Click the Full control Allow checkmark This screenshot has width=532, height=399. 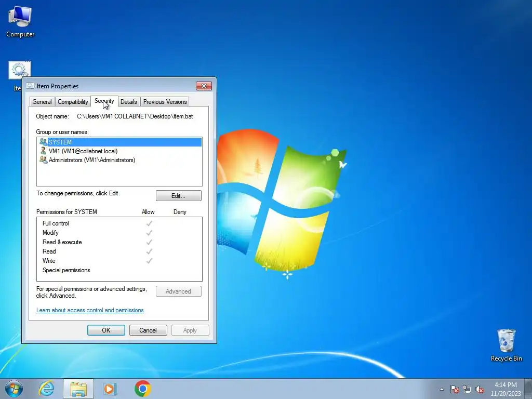tap(149, 223)
